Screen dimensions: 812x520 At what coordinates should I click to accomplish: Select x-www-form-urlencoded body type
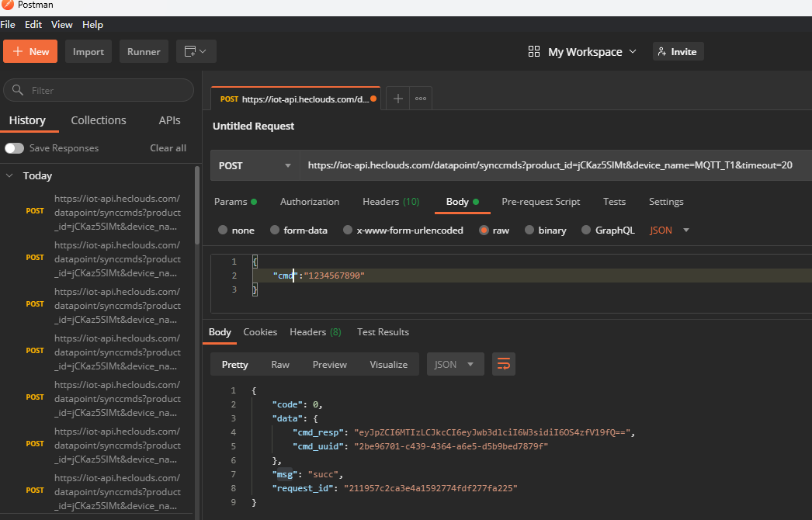[348, 230]
